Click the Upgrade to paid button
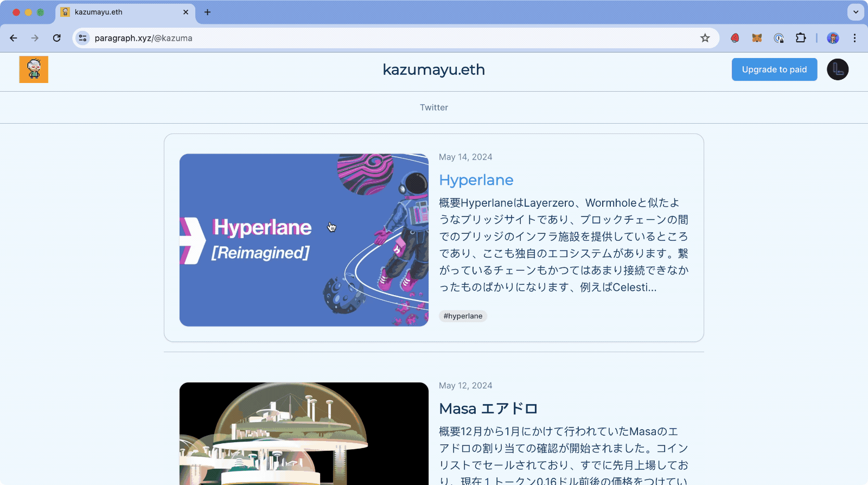This screenshot has width=868, height=485. [774, 69]
